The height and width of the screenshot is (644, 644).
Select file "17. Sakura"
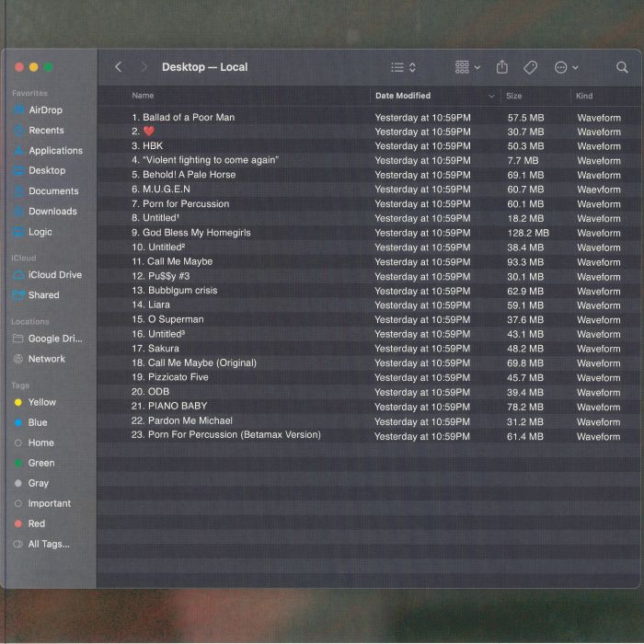pos(155,349)
